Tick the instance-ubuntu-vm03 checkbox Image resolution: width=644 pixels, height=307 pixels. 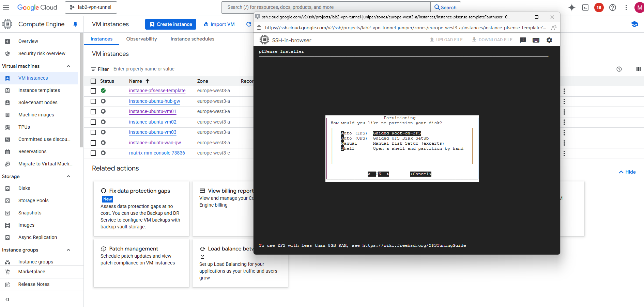point(93,132)
